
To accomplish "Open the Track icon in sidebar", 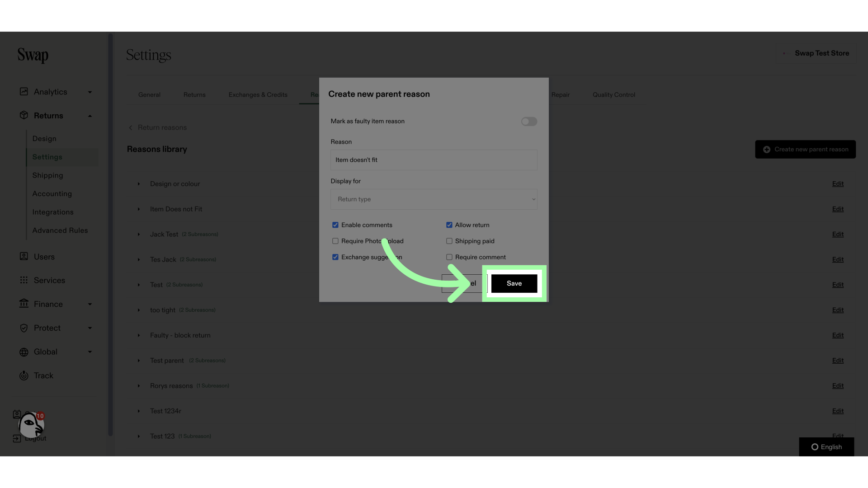I will coord(24,375).
